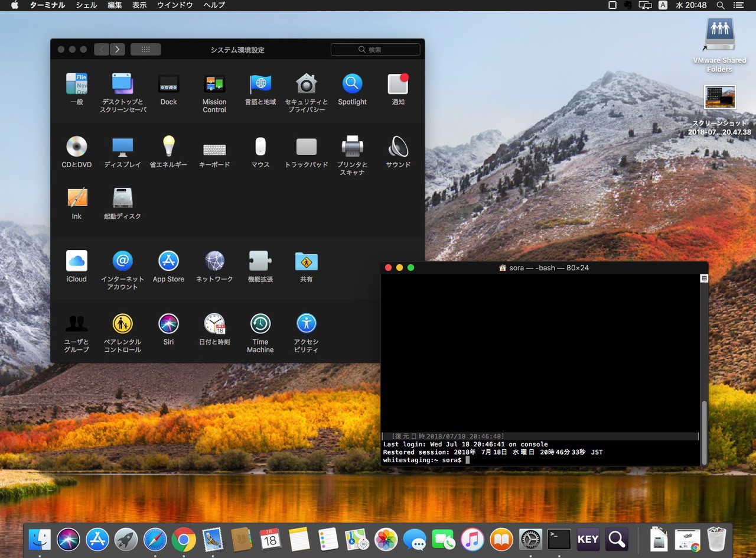Open the Siri preference pane
756x558 pixels.
(168, 324)
